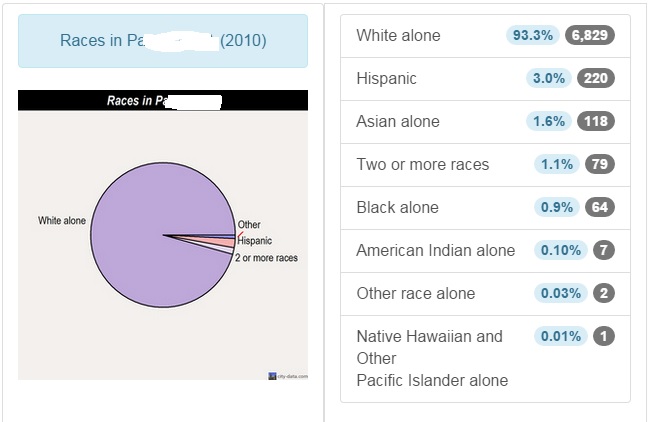
Task: Click the 3.0% Hispanic percentage badge
Action: click(548, 78)
